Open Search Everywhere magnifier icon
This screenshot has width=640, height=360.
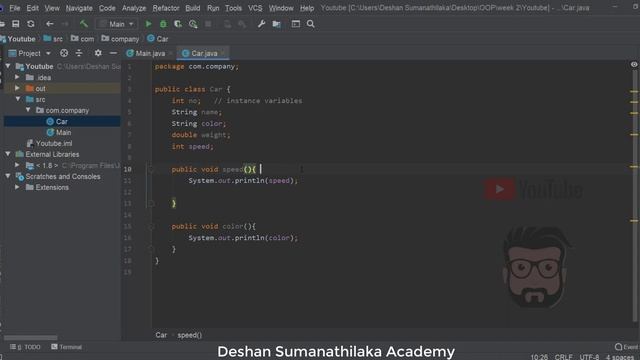point(311,24)
